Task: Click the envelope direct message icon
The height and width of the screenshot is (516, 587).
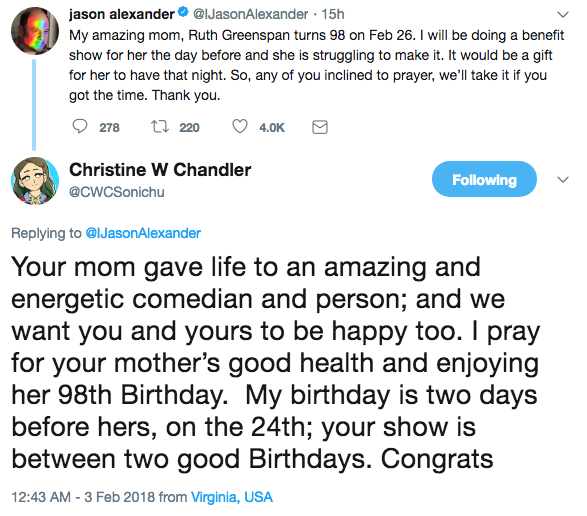Action: click(x=320, y=127)
